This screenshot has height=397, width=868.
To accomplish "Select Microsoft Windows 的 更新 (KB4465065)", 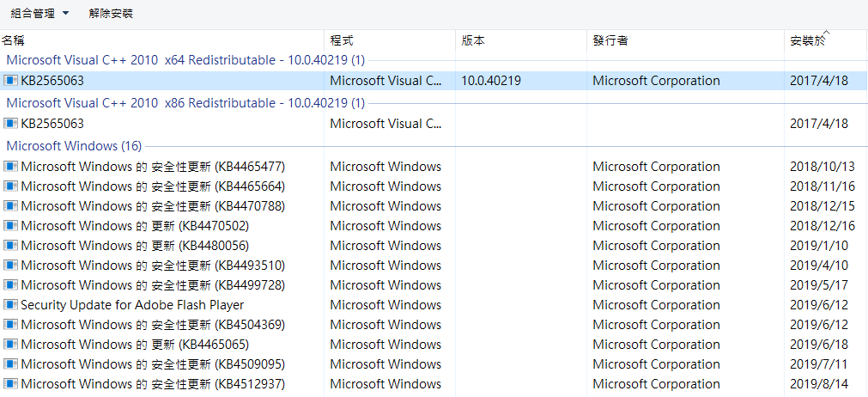I will (x=135, y=345).
